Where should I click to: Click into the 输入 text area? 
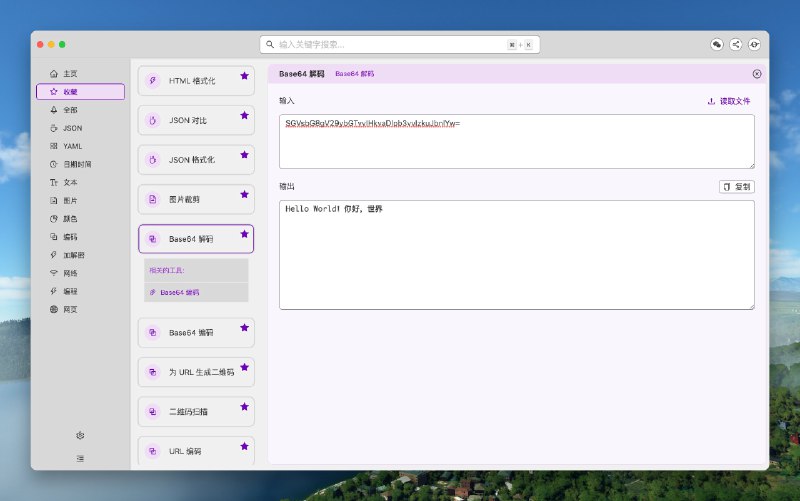517,147
